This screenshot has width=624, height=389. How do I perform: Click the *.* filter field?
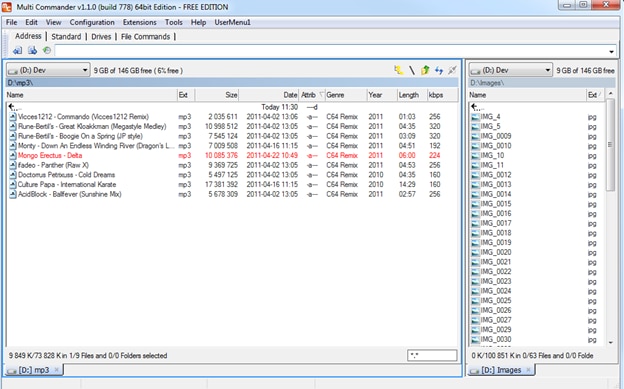(x=432, y=356)
